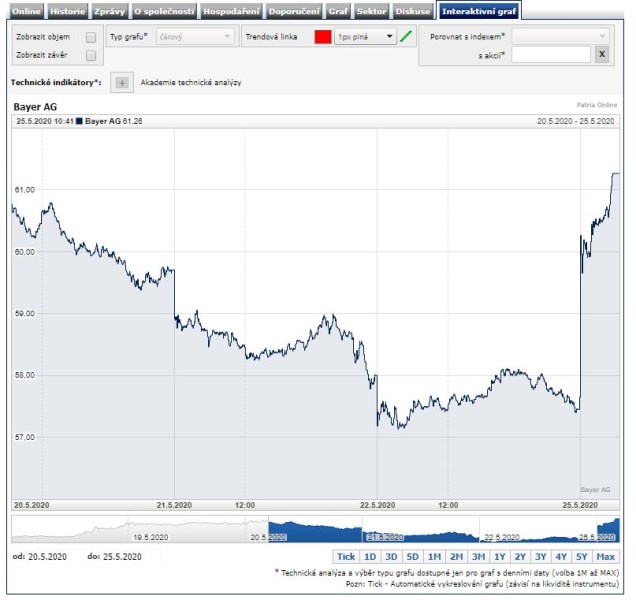Screen dimensions: 636x600
Task: Enable the Zobrazit objem checkbox
Action: click(x=90, y=37)
